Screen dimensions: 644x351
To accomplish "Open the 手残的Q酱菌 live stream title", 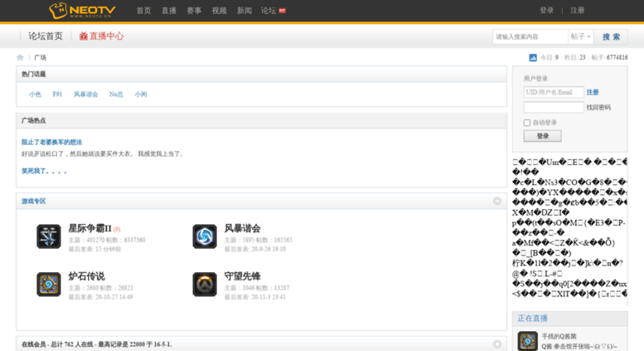I will click(559, 336).
